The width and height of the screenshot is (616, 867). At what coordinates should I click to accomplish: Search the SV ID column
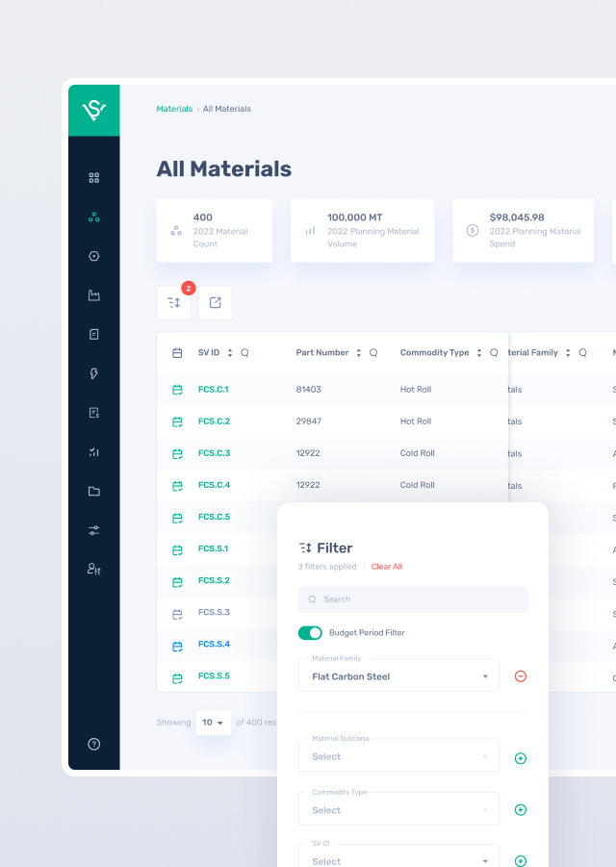pos(244,353)
